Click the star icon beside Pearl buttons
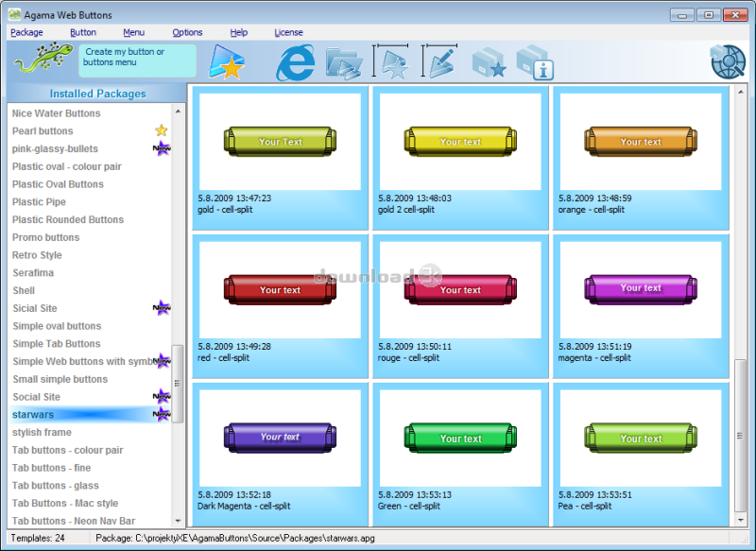Viewport: 756px width, 551px height. (x=161, y=130)
